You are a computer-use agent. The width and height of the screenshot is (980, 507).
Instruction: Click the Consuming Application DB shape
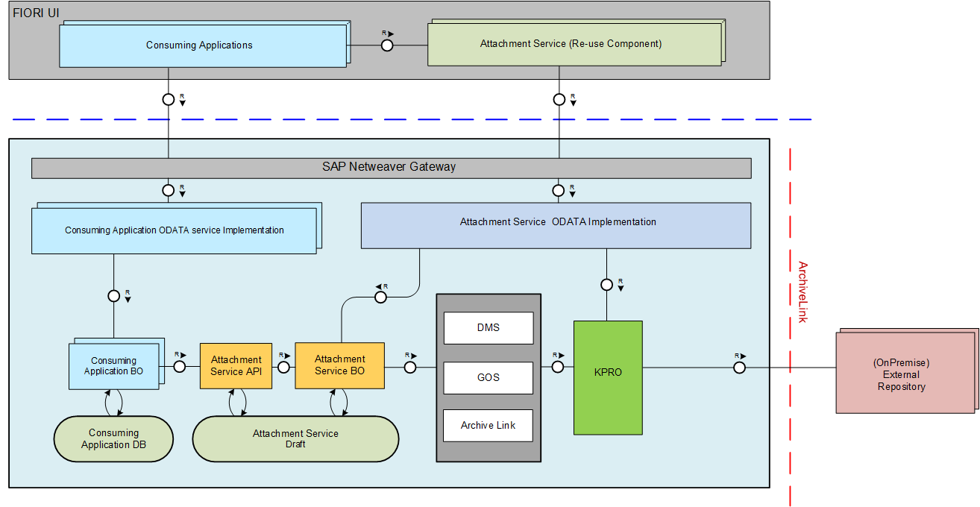coord(113,438)
